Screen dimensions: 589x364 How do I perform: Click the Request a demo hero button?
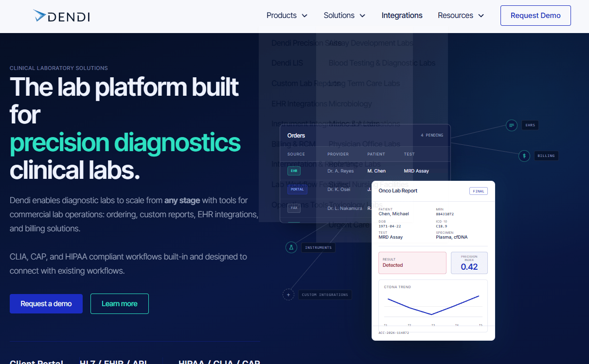click(46, 304)
